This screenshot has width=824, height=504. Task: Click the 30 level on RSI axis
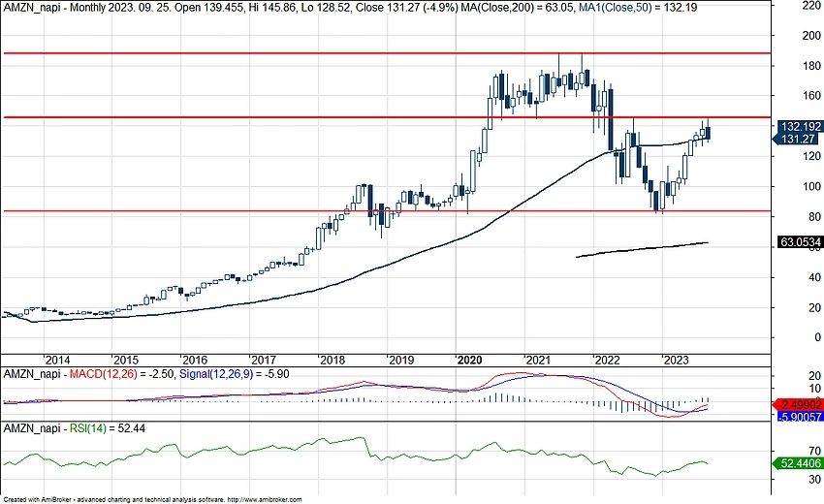pyautogui.click(x=814, y=480)
